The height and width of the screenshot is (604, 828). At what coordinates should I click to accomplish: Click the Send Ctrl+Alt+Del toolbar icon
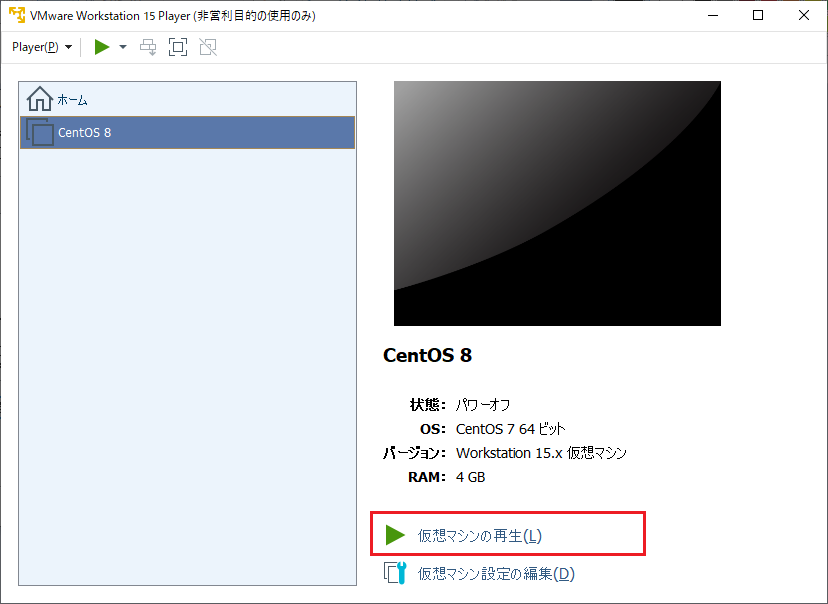click(x=147, y=46)
